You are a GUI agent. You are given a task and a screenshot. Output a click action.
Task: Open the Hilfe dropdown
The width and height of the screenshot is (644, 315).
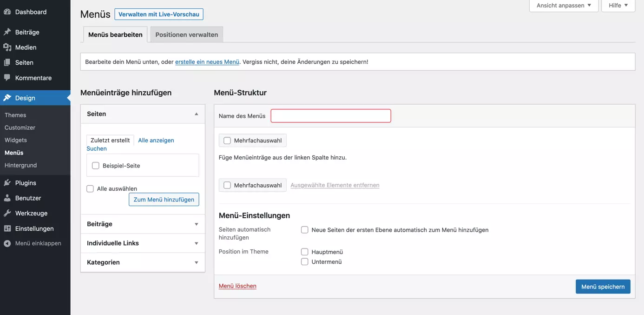click(618, 6)
